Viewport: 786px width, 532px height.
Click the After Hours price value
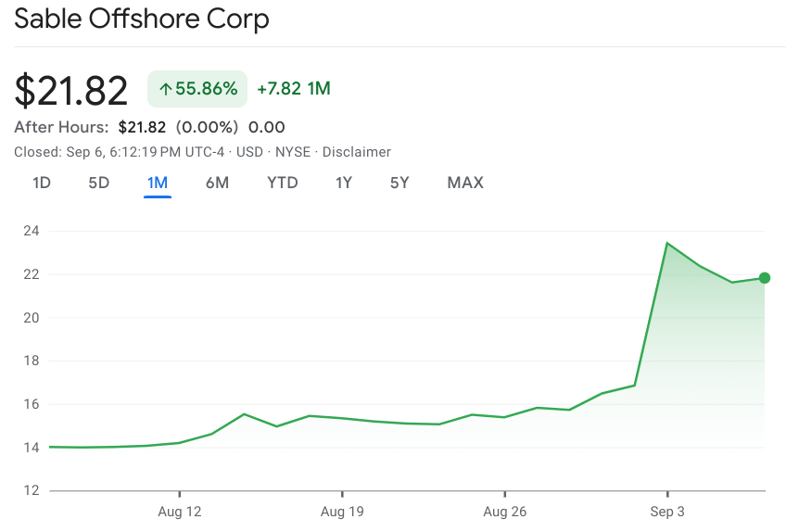(x=142, y=127)
